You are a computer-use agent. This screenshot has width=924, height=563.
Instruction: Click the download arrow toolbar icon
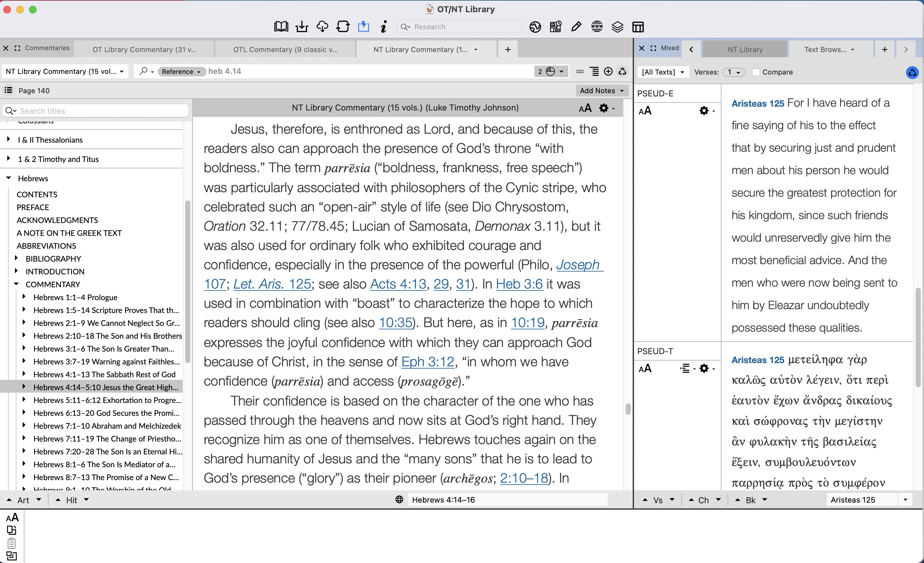[x=302, y=27]
